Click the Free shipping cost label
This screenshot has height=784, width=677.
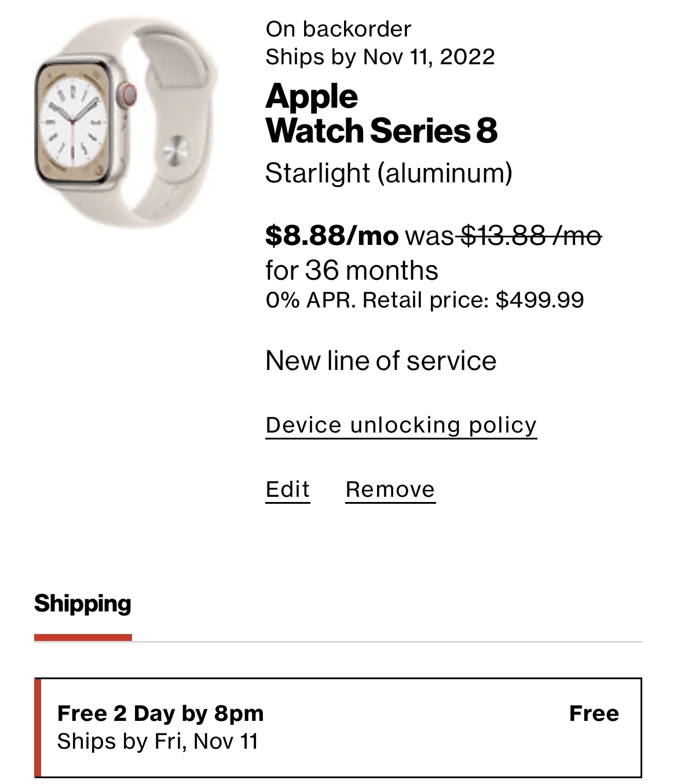[x=594, y=713]
